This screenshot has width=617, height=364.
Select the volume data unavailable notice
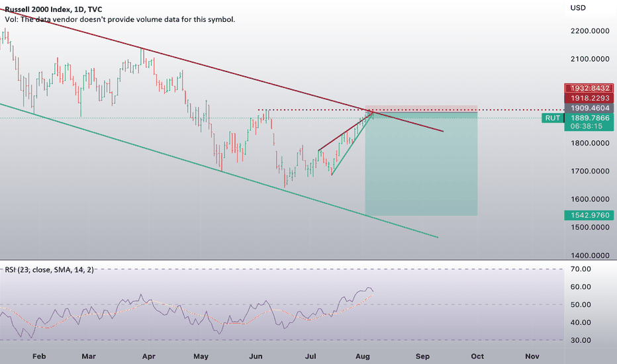(x=120, y=19)
